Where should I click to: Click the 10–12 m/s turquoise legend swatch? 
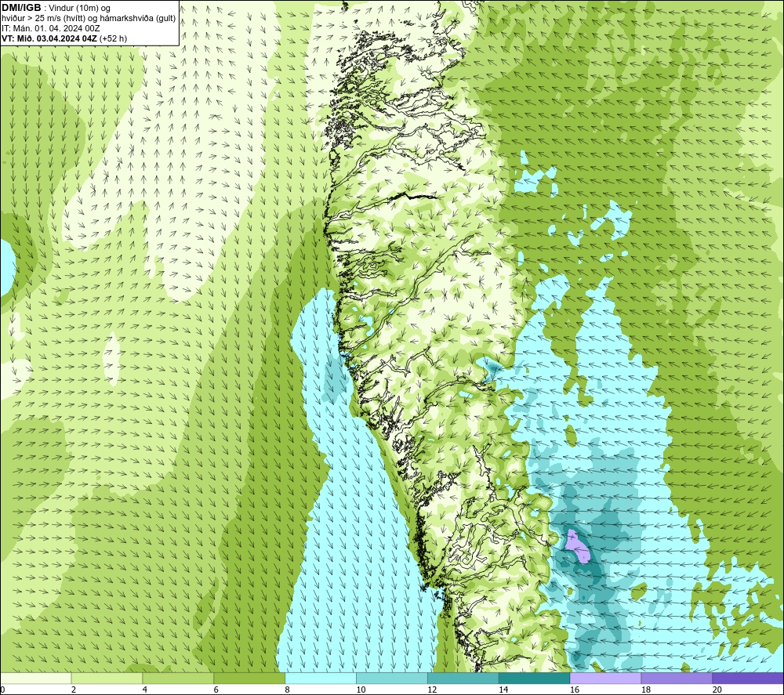click(391, 678)
